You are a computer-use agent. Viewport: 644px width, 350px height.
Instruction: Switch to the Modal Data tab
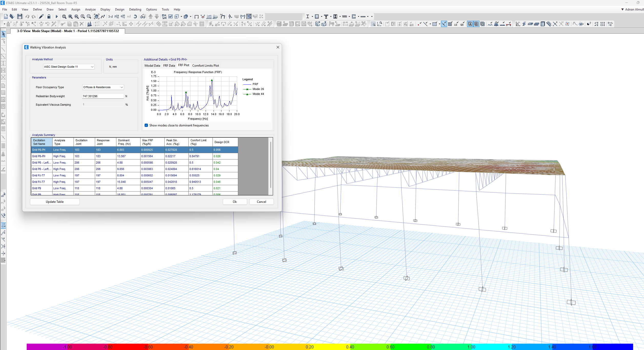pyautogui.click(x=152, y=66)
